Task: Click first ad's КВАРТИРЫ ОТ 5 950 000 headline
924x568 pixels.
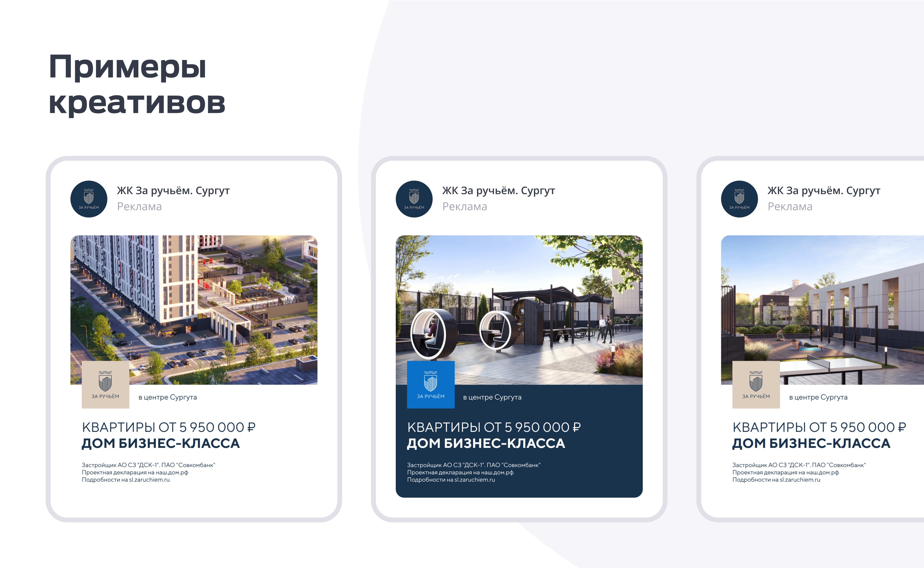Action: coord(169,427)
